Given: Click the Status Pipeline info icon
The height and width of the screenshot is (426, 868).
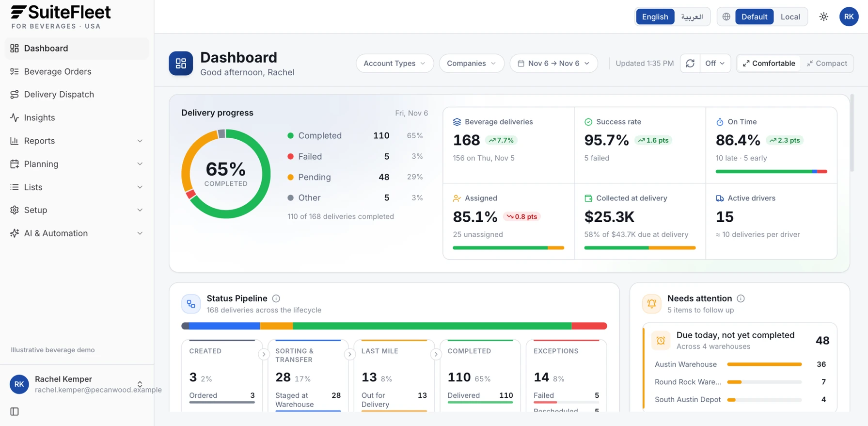Looking at the screenshot, I should click(276, 298).
